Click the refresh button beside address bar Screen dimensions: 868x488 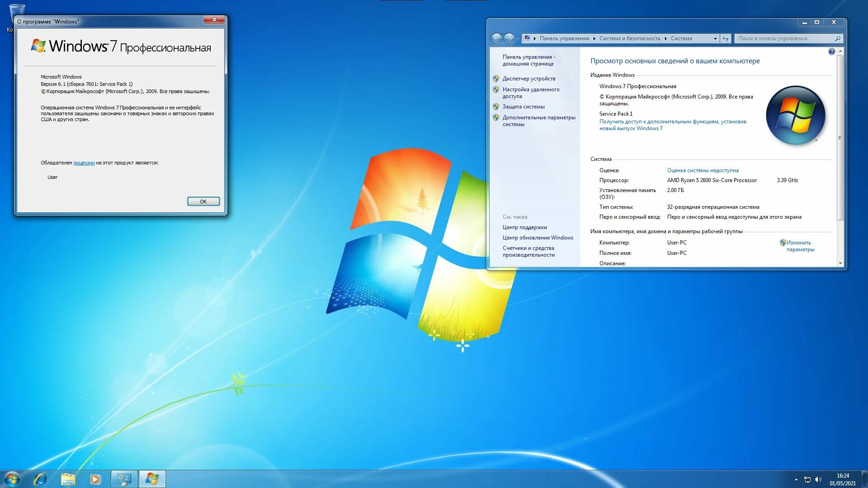(x=726, y=38)
